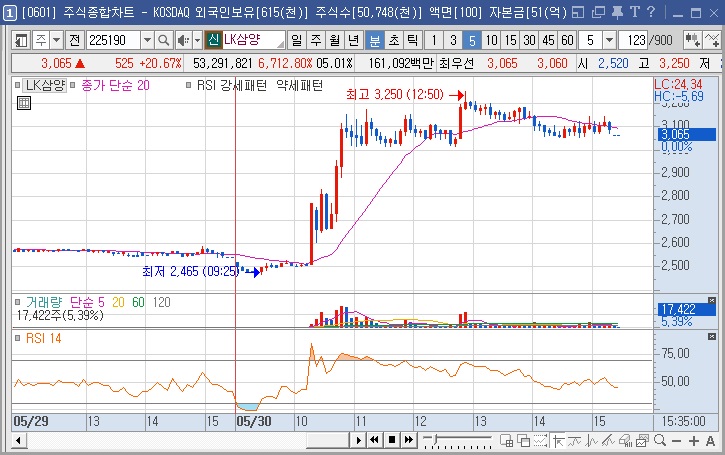Click the pencil chart drawing icon
This screenshot has width=725, height=455.
coord(608,441)
